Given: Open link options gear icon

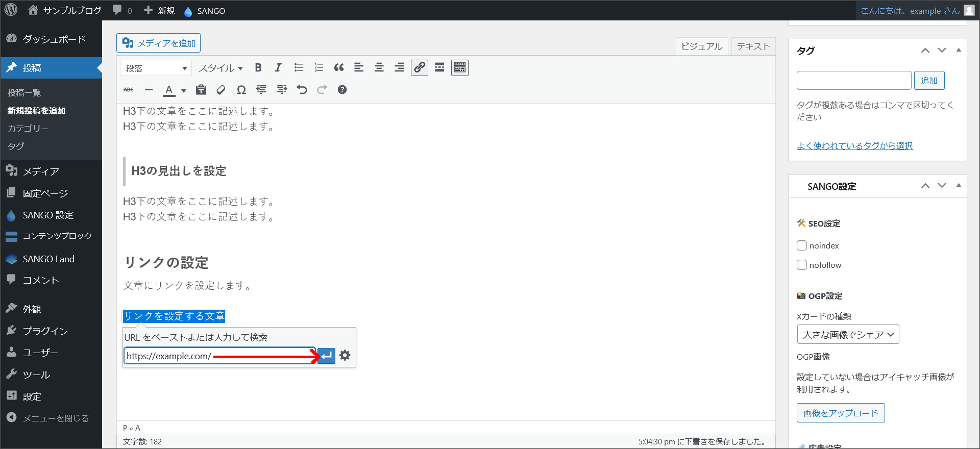Looking at the screenshot, I should pos(345,356).
